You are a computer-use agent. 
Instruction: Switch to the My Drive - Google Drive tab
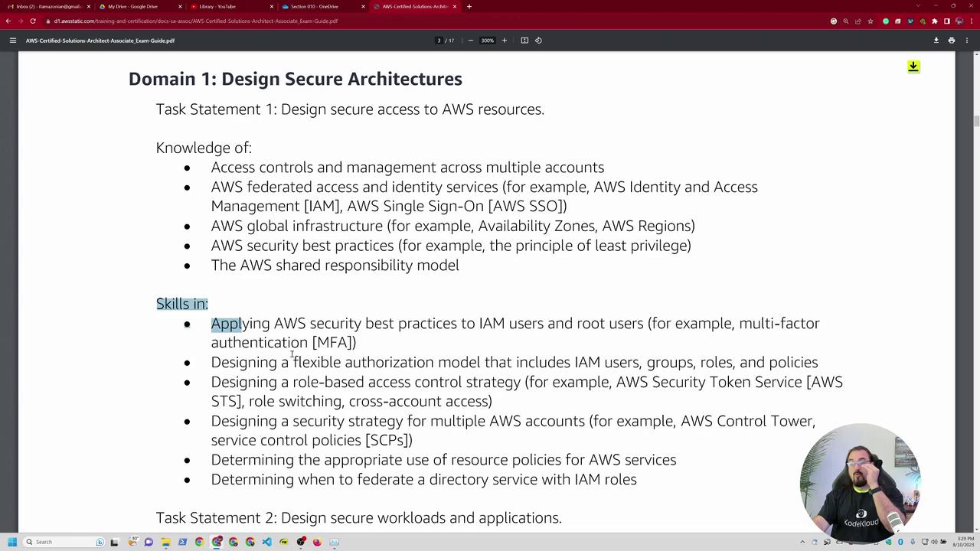point(139,6)
